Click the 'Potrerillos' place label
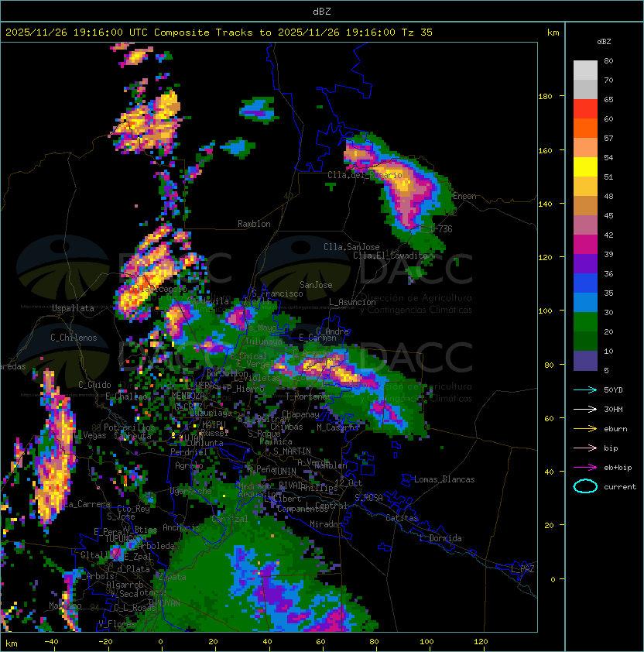Image resolution: width=644 pixels, height=652 pixels. click(129, 427)
